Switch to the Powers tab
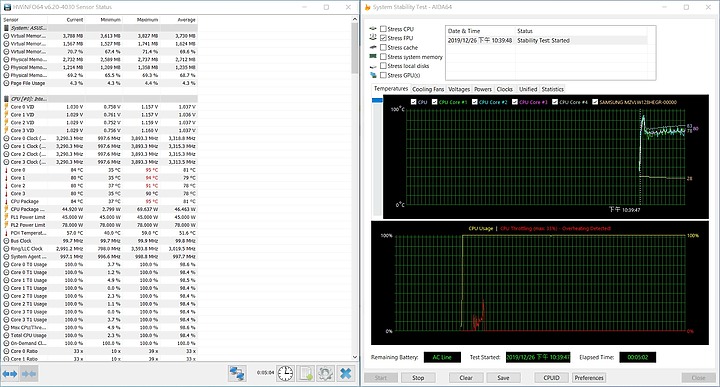This screenshot has width=720, height=387. tap(483, 89)
